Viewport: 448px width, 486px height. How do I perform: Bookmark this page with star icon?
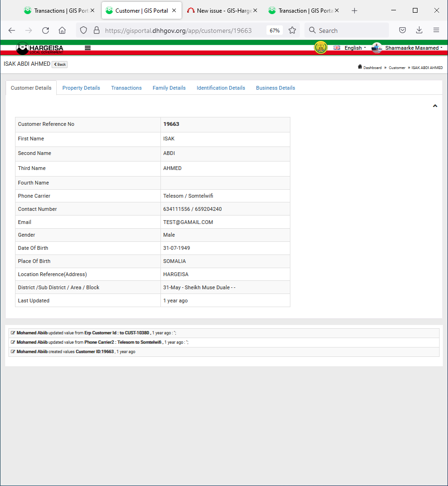[x=292, y=31]
